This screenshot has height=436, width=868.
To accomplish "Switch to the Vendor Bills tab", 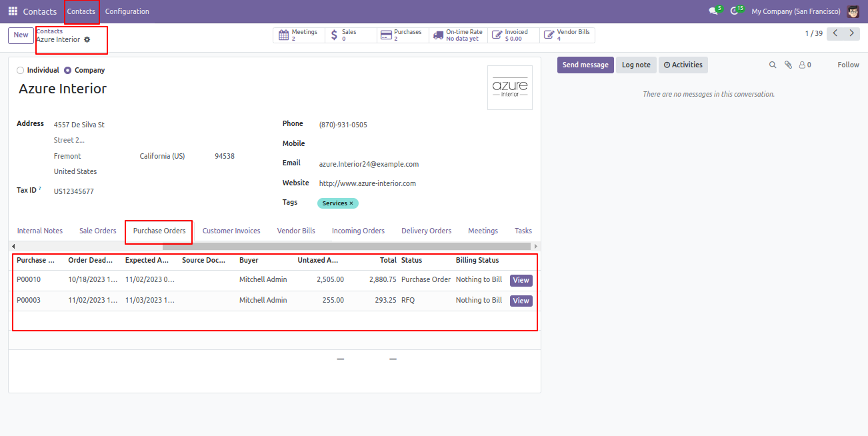I will (x=296, y=231).
